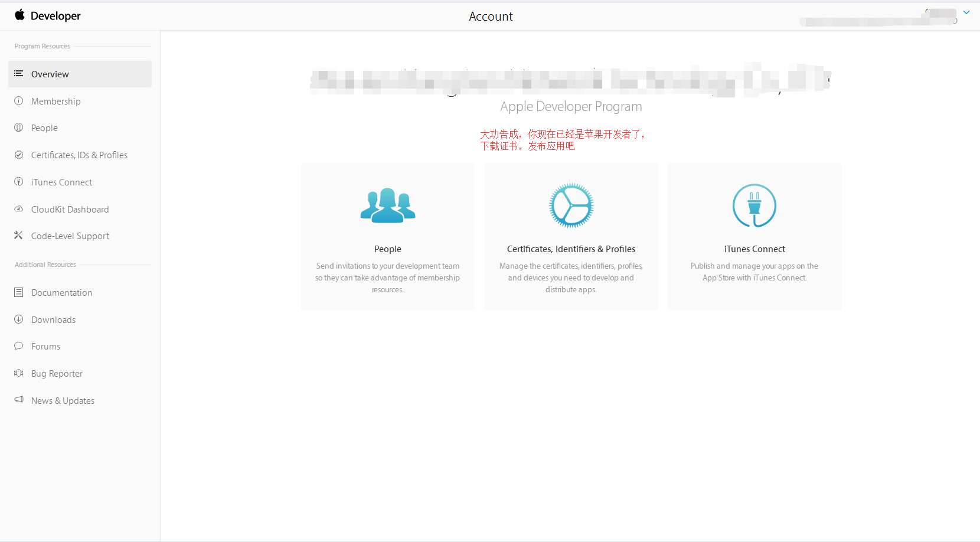Open Certificates, IDs & Profiles sidebar item
This screenshot has width=980, height=542.
click(x=79, y=155)
